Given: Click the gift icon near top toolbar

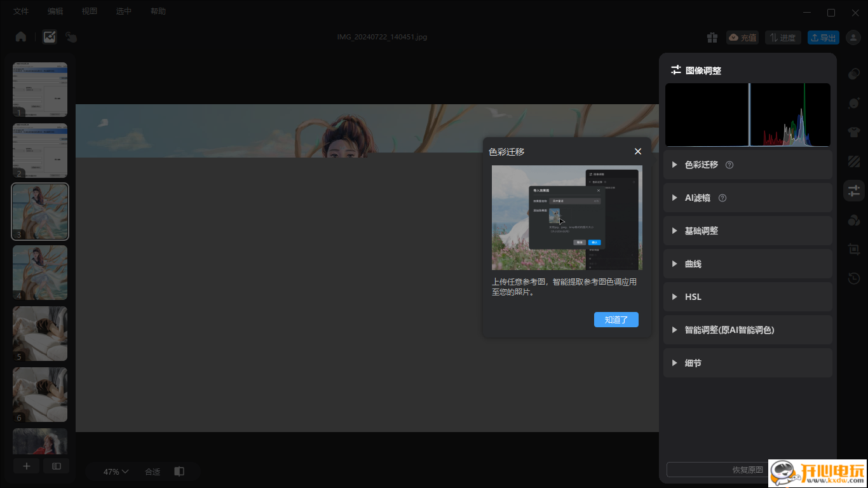Looking at the screenshot, I should [712, 37].
